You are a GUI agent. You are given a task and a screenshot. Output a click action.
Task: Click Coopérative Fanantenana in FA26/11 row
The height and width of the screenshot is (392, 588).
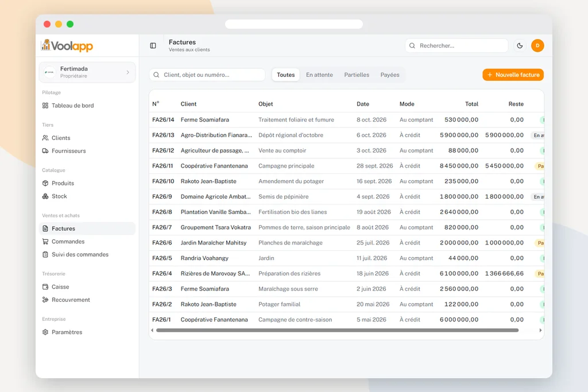[214, 166]
